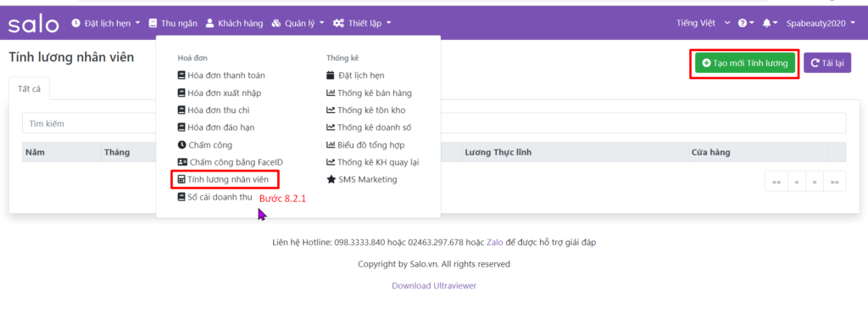Click the Tính lương nhân viên page title

pyautogui.click(x=71, y=57)
